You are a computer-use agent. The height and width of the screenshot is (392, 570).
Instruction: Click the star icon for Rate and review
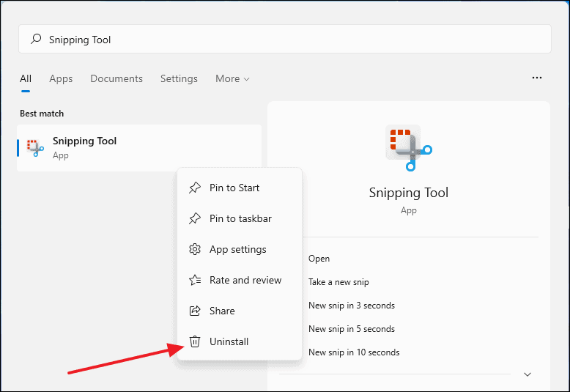tap(194, 280)
